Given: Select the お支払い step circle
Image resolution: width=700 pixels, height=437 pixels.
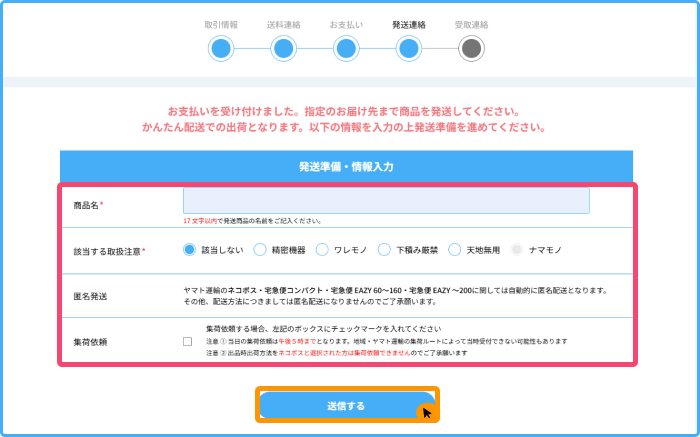Looking at the screenshot, I should [x=346, y=48].
